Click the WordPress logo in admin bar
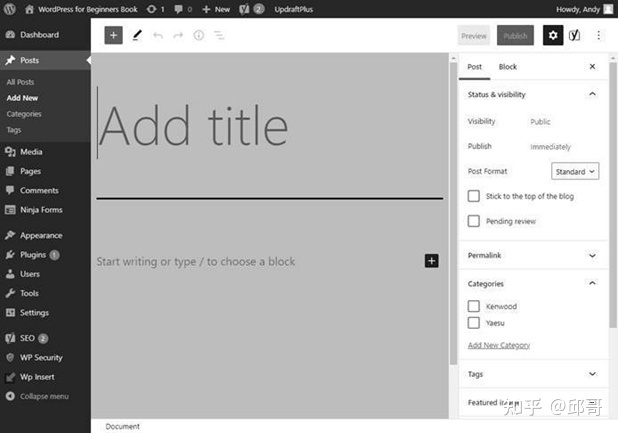This screenshot has width=618, height=433. coord(9,9)
